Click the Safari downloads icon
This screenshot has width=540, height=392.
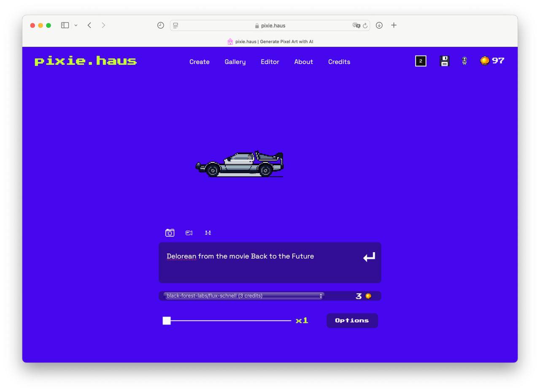379,25
